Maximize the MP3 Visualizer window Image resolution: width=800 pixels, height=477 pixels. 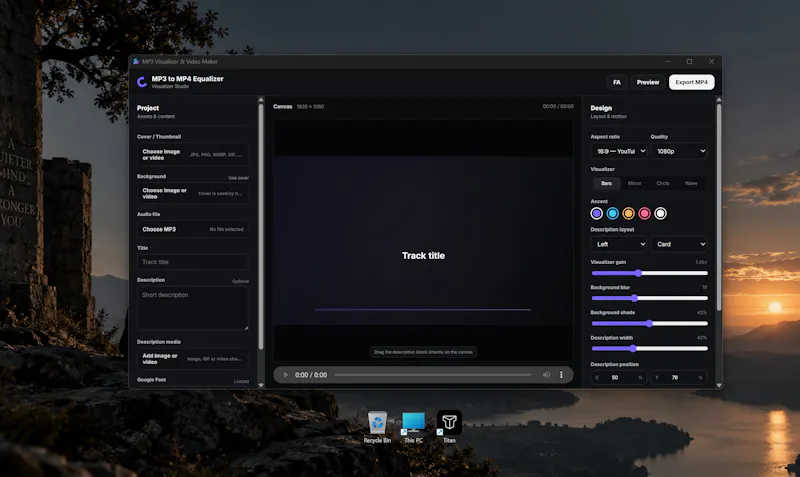(x=689, y=61)
